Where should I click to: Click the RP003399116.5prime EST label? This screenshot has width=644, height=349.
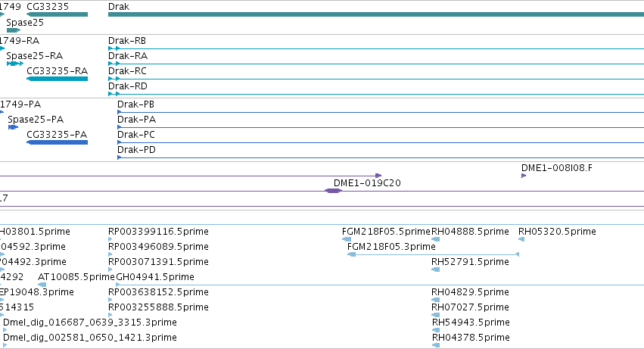[158, 232]
